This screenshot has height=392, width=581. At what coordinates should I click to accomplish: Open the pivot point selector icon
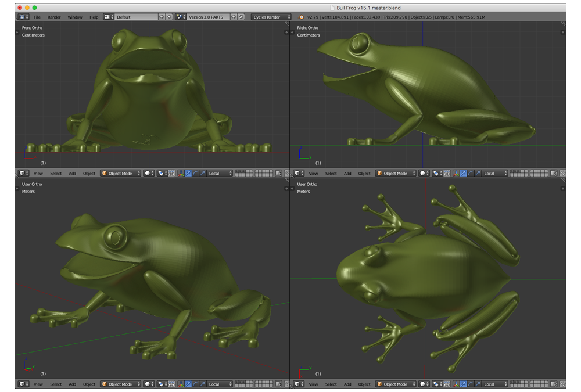[x=161, y=173]
